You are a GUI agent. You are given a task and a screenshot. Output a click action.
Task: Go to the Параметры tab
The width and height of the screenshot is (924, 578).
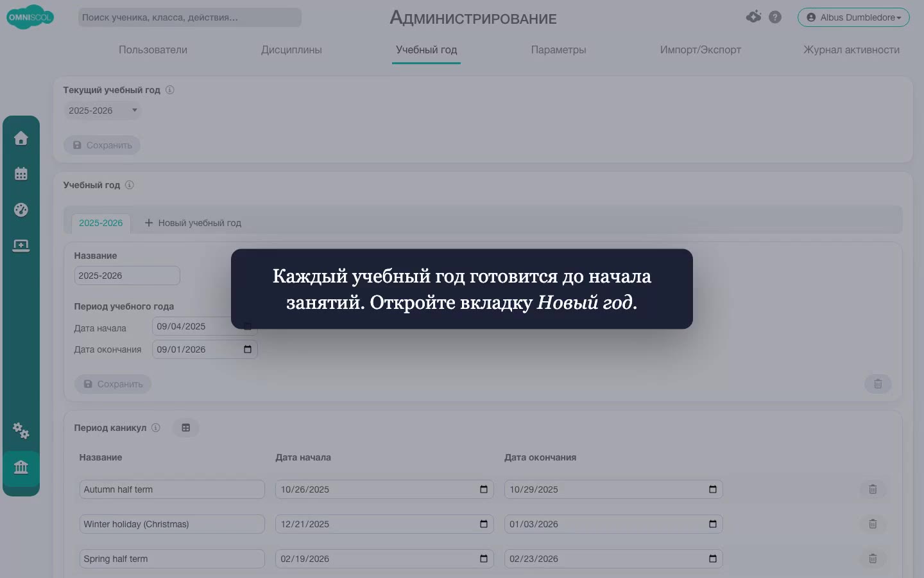click(558, 50)
